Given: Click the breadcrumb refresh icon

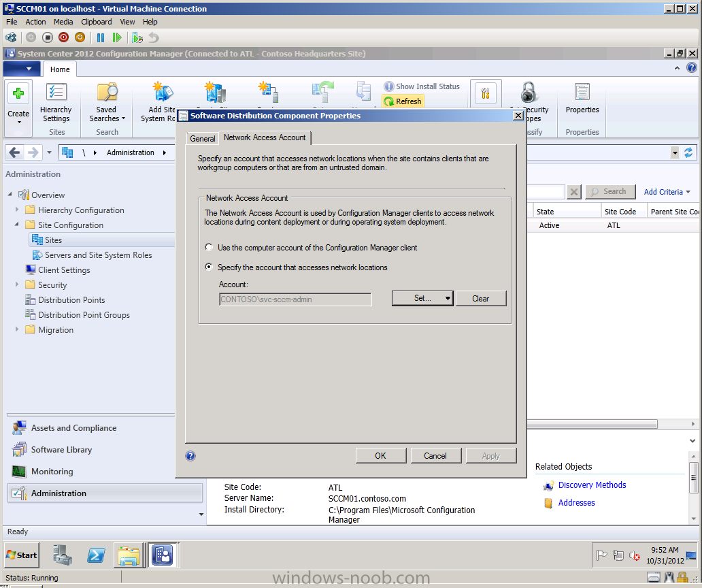Looking at the screenshot, I should pos(688,152).
